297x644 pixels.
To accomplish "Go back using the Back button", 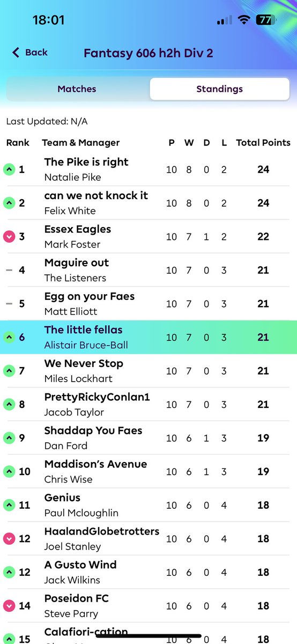I will tap(30, 52).
